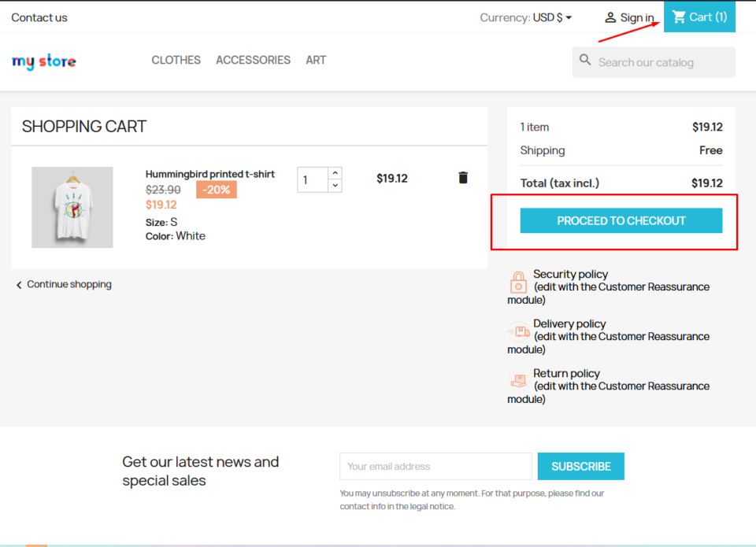Click the my store logo
The height and width of the screenshot is (547, 756).
click(x=44, y=61)
